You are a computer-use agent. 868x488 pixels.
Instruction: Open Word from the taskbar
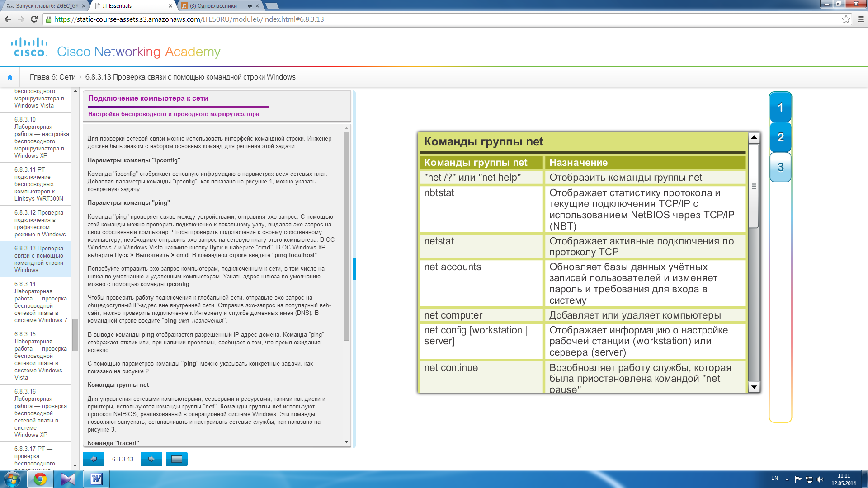tap(96, 479)
